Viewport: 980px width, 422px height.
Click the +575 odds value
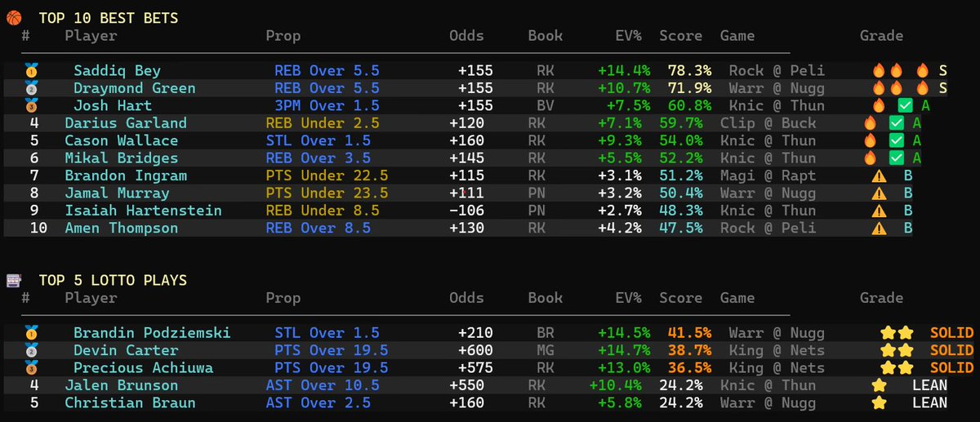[476, 368]
